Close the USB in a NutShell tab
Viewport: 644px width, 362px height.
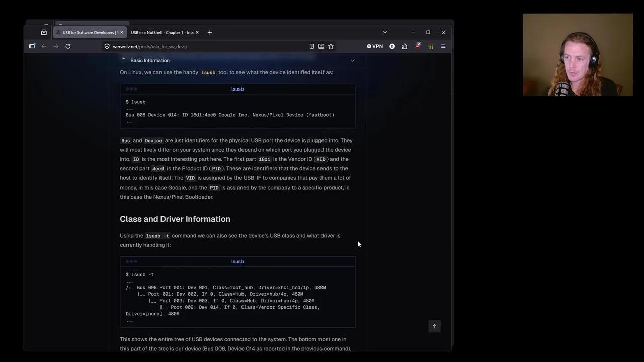click(197, 32)
